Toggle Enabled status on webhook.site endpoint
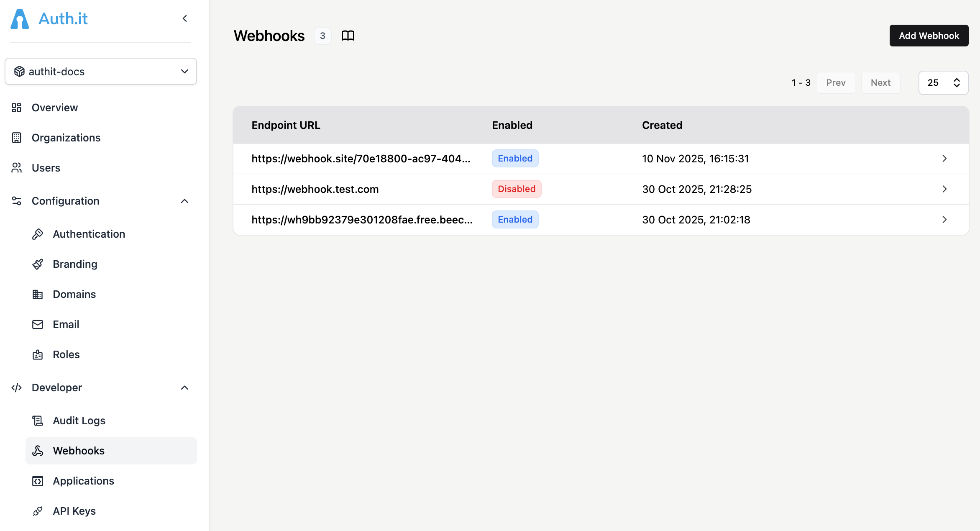Image resolution: width=980 pixels, height=531 pixels. coord(515,158)
